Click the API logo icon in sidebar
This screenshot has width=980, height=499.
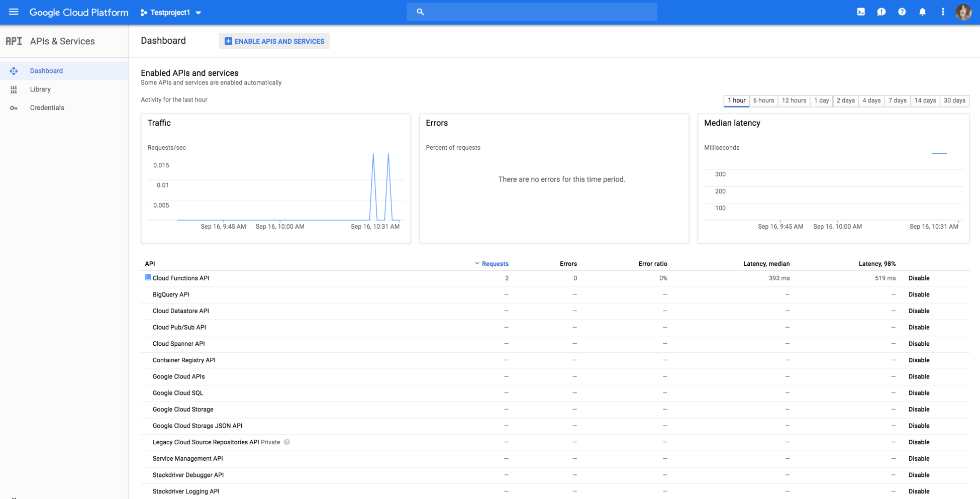point(14,41)
